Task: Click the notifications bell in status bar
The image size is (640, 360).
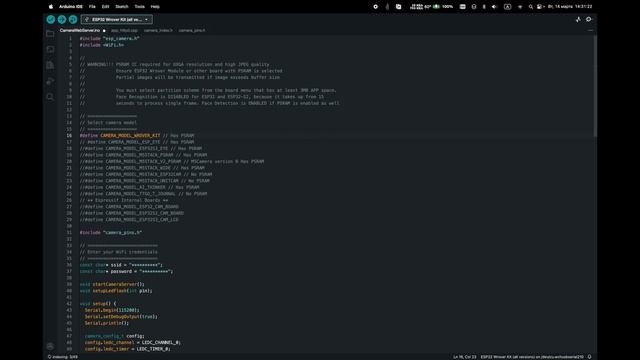Action: (x=589, y=357)
